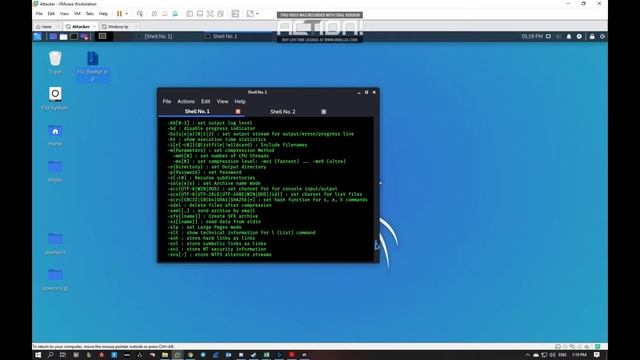This screenshot has width=640, height=360.
Task: Switch to Unity mode icon
Action: tap(221, 13)
